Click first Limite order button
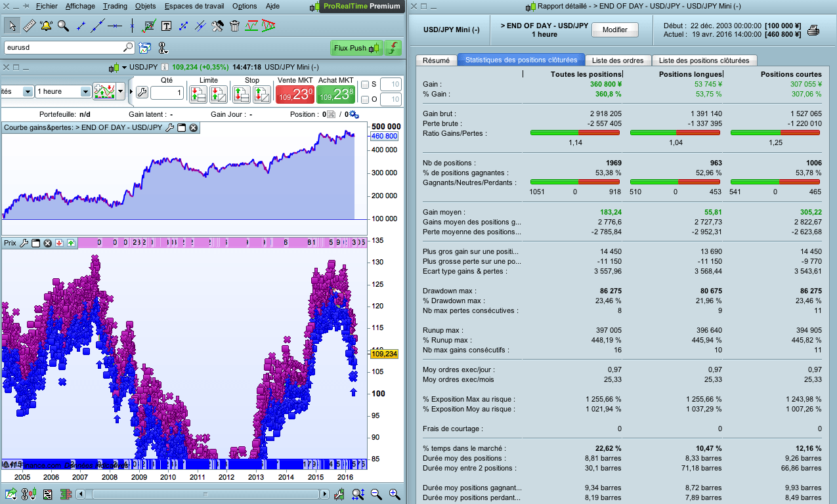This screenshot has width=837, height=504. click(199, 94)
